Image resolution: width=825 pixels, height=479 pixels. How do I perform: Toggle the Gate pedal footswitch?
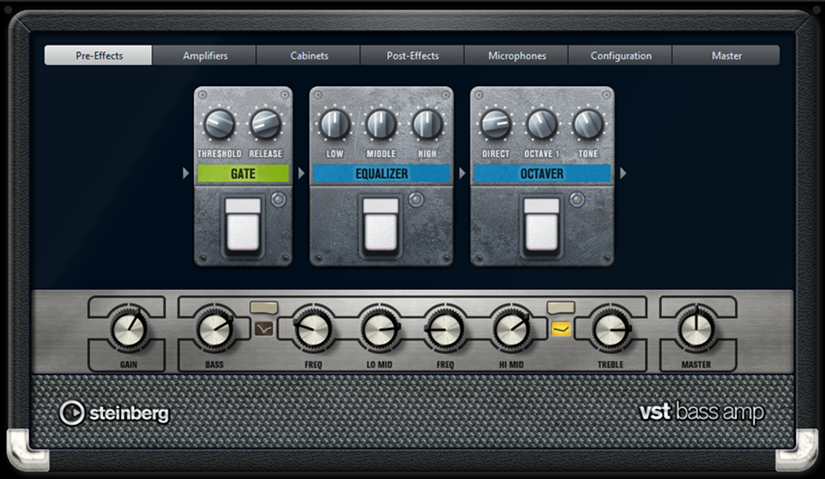pyautogui.click(x=243, y=225)
